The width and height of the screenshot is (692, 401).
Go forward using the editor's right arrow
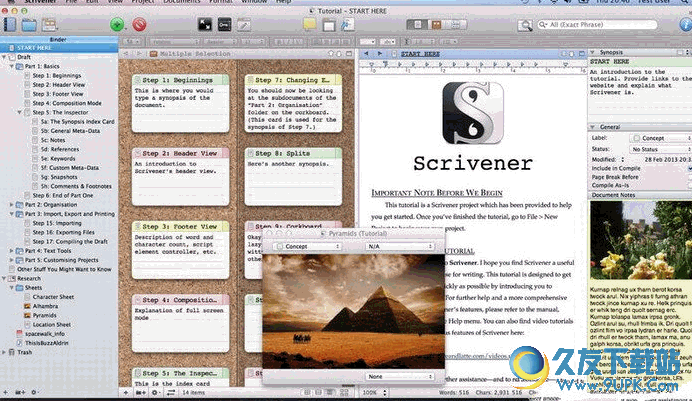point(380,54)
